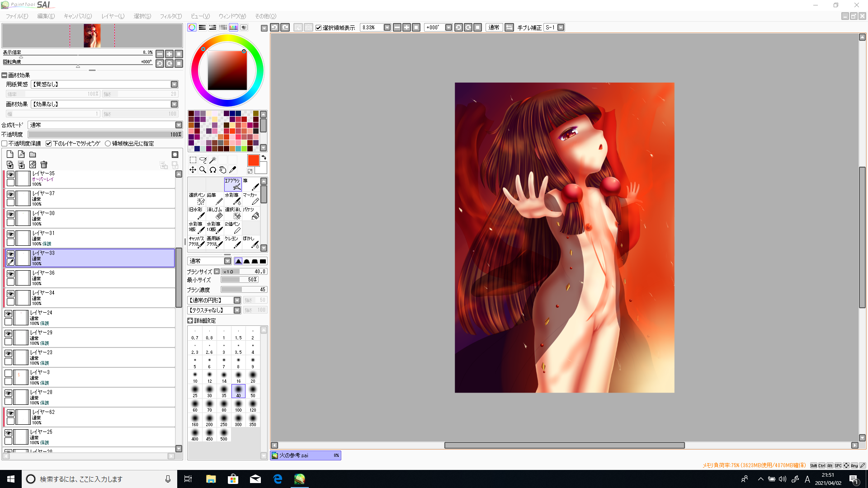Hide layer レイヤー37 via eye icon

[10, 195]
